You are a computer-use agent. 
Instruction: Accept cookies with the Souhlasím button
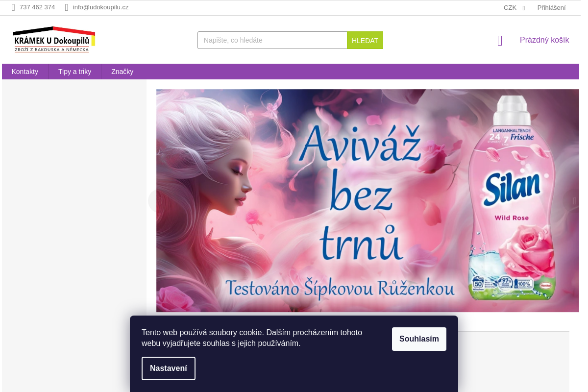pos(419,339)
